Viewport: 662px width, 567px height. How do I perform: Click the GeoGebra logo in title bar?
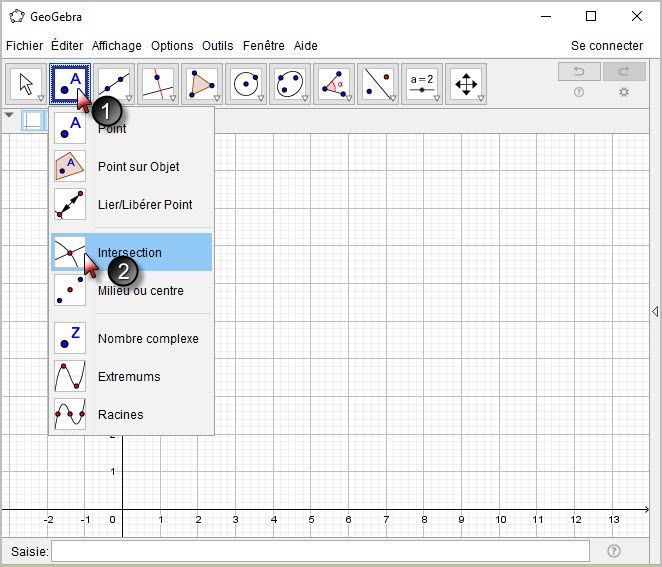[17, 16]
